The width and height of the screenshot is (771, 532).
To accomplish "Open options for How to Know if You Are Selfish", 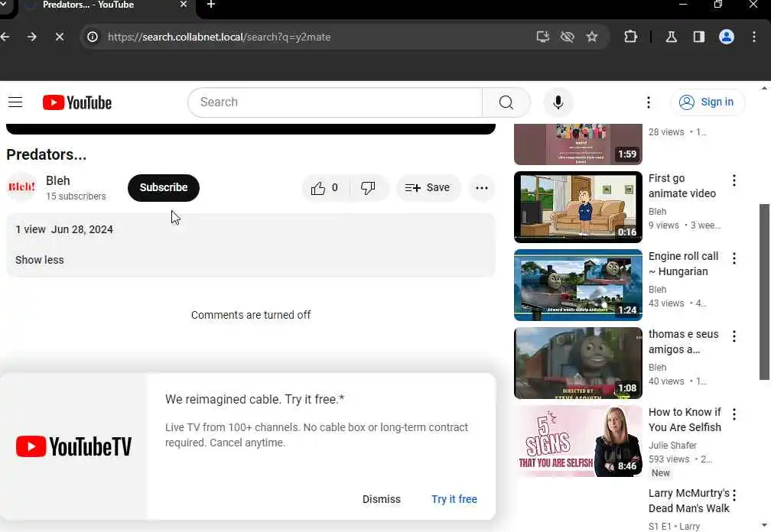I will pos(734,414).
